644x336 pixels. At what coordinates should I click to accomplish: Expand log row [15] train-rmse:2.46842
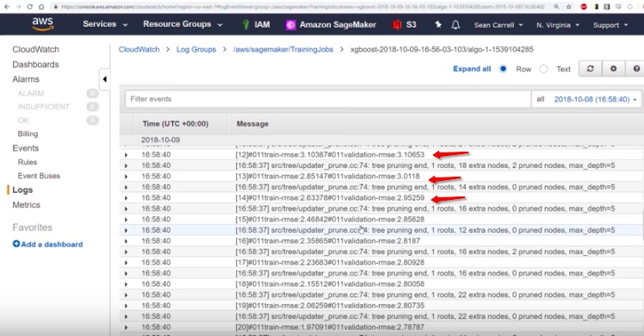click(x=126, y=220)
